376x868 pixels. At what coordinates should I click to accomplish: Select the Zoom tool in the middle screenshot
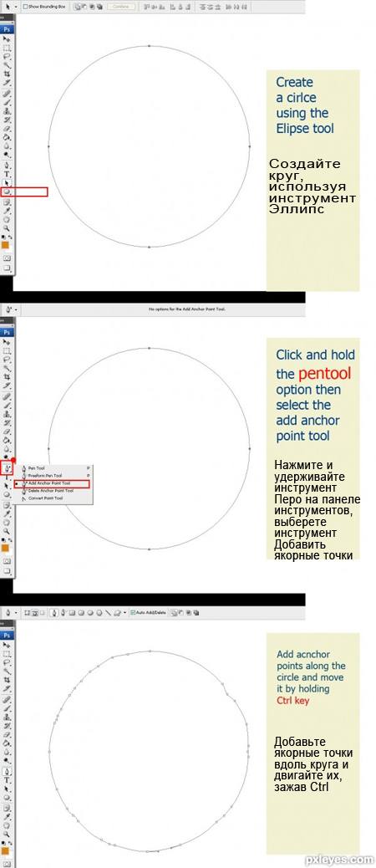point(8,530)
